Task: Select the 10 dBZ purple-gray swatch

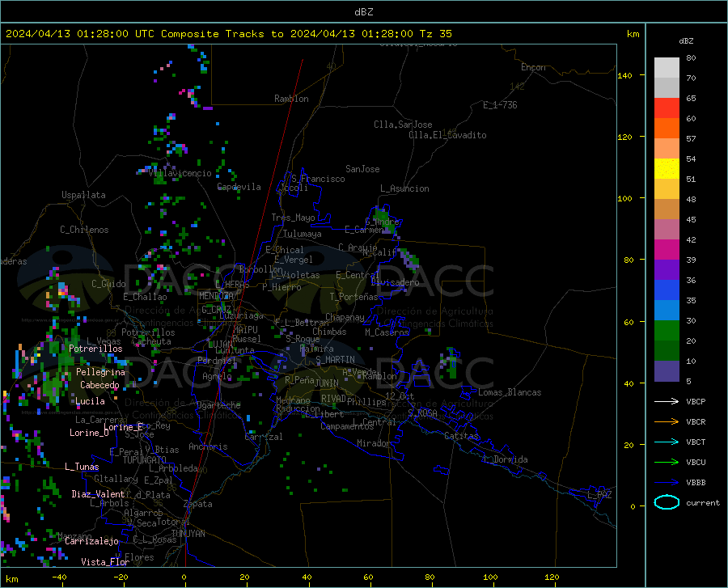Action: (x=667, y=370)
